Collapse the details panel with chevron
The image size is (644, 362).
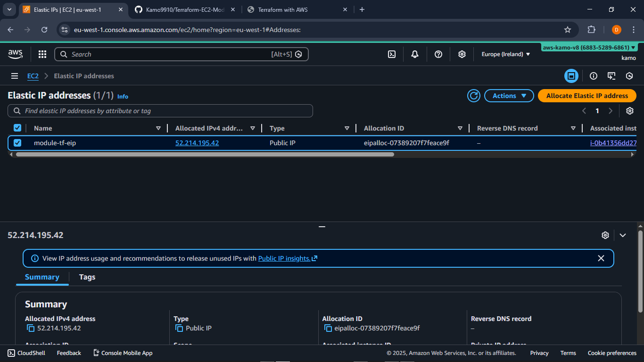click(623, 235)
